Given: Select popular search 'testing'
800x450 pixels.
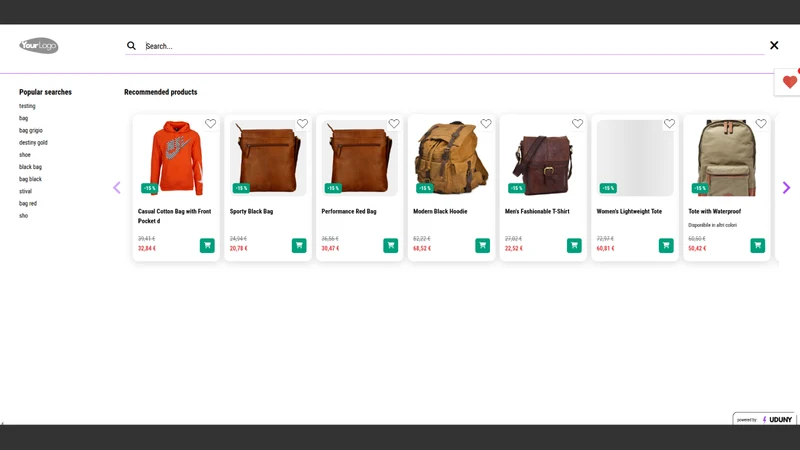Looking at the screenshot, I should tap(27, 106).
